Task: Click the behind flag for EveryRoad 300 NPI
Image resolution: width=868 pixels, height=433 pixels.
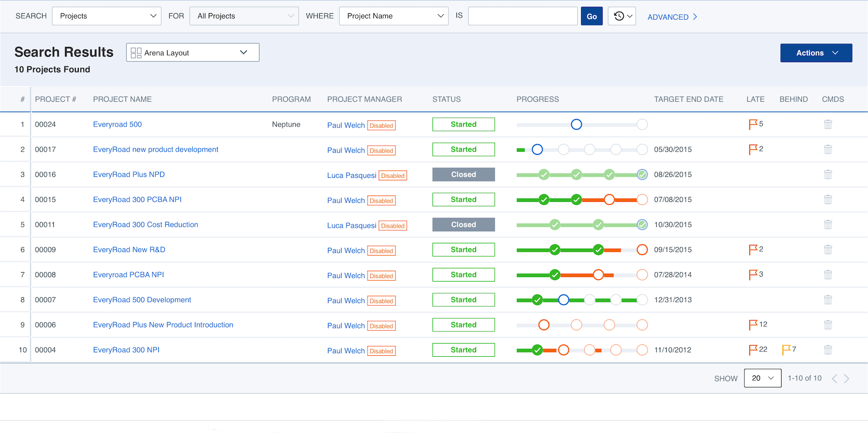Action: [786, 350]
